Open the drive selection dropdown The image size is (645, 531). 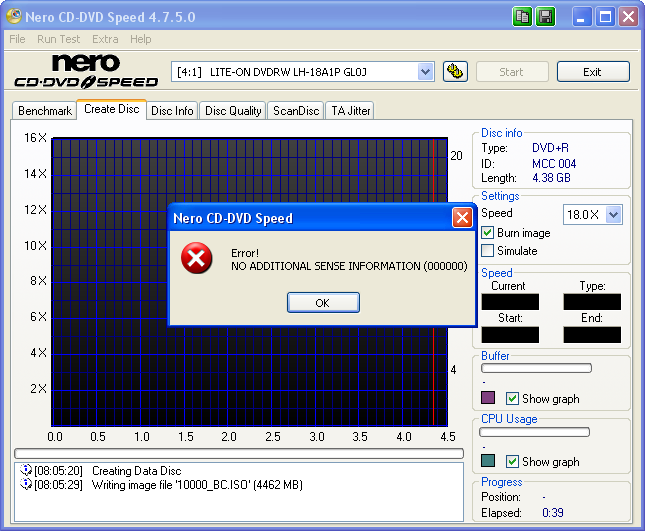[425, 72]
